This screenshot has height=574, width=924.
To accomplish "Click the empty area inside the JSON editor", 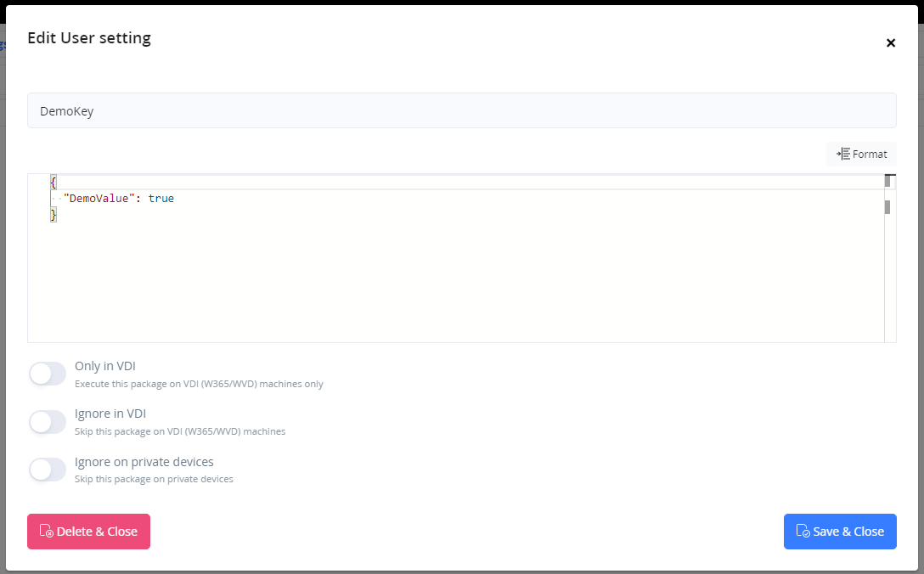I will pyautogui.click(x=459, y=280).
